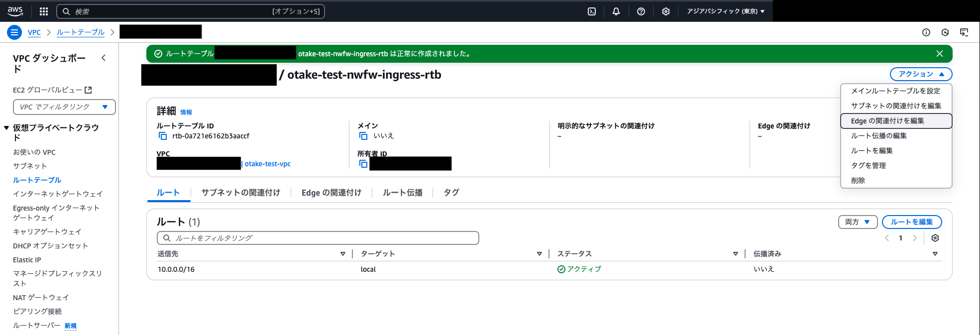The image size is (980, 335).
Task: Open the otake-test-vpc link
Action: tap(268, 164)
